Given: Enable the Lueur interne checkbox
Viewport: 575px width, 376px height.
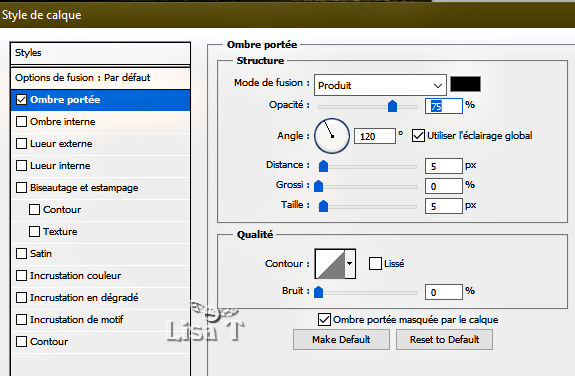Looking at the screenshot, I should [x=22, y=166].
